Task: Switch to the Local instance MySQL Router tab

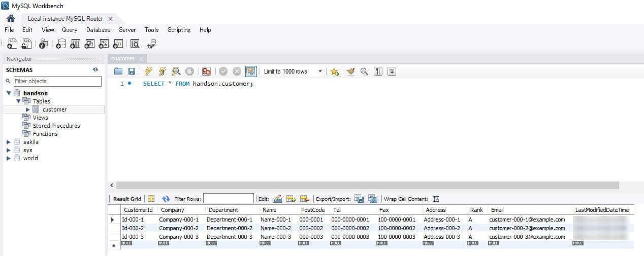Action: [65, 19]
